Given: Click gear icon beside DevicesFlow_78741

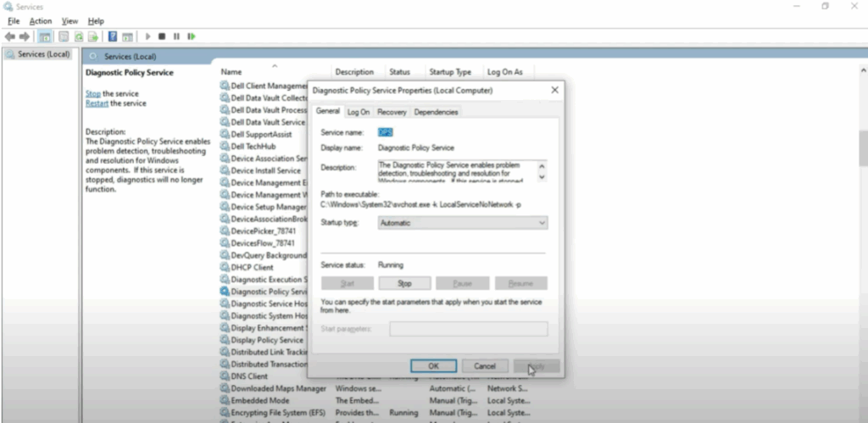Looking at the screenshot, I should pyautogui.click(x=224, y=243).
